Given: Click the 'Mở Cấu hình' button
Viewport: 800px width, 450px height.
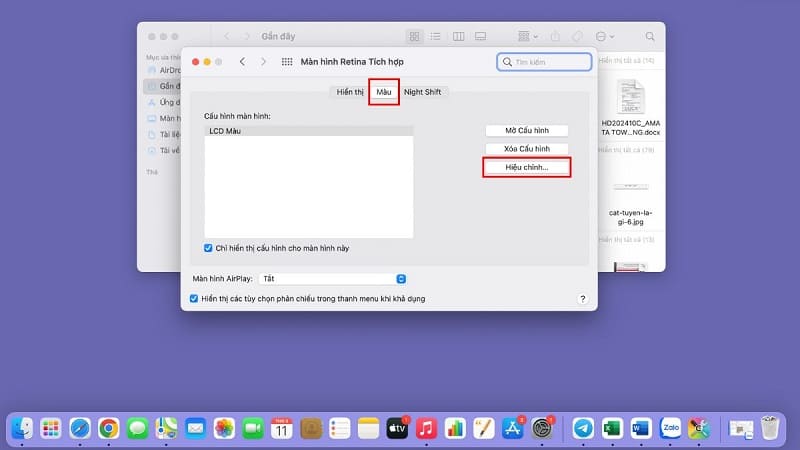Looking at the screenshot, I should (x=527, y=131).
